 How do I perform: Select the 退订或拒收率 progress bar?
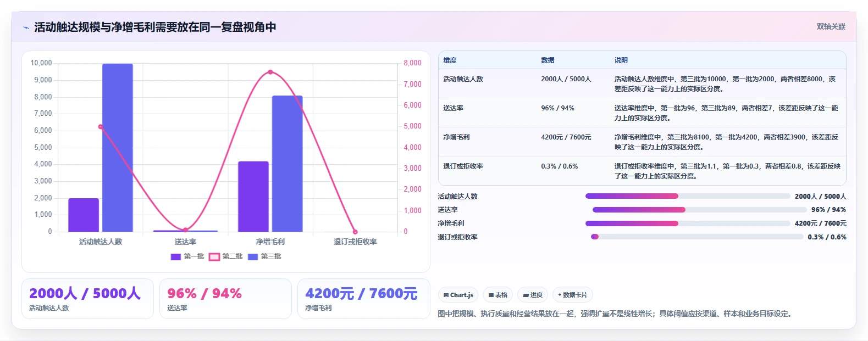click(x=697, y=237)
